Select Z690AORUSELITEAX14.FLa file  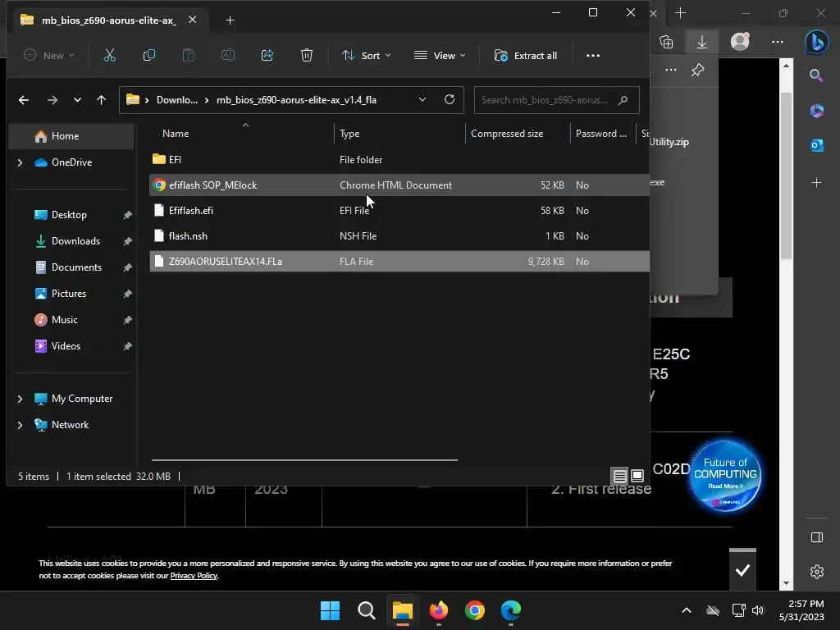pos(399,262)
